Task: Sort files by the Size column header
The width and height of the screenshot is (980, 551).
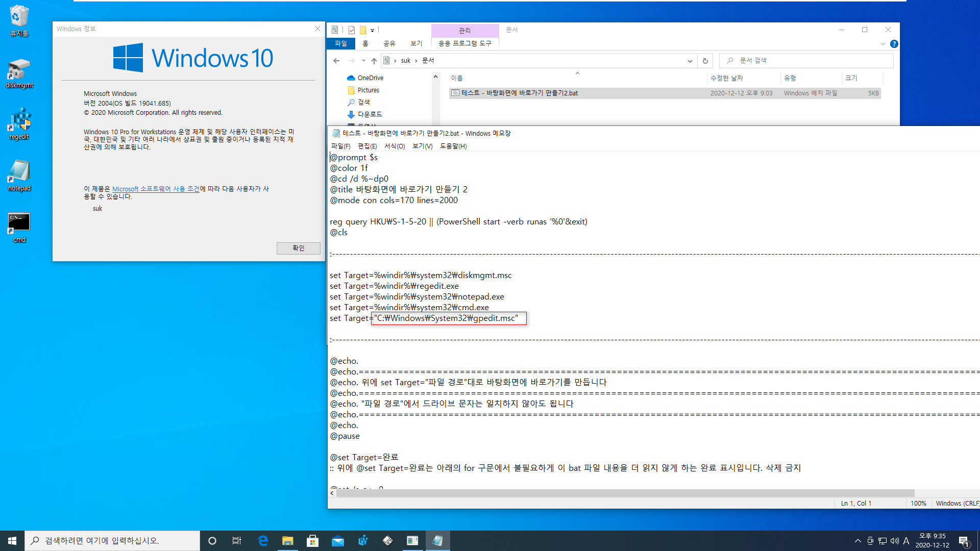Action: pos(862,78)
